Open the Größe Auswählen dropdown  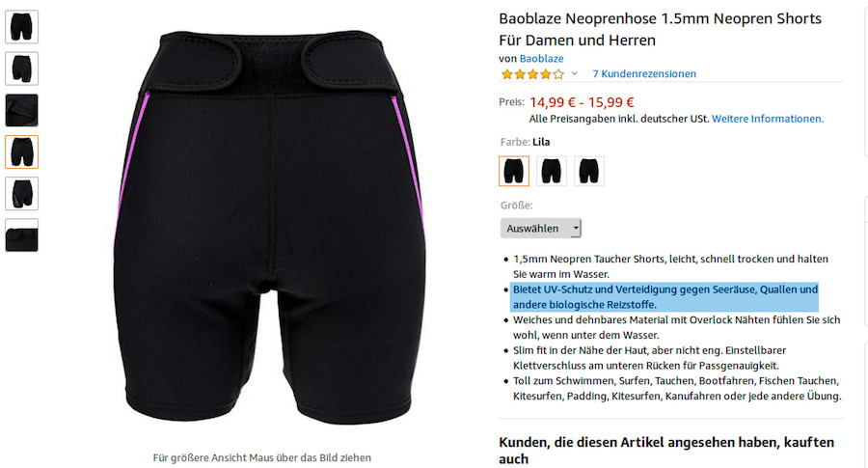(541, 228)
